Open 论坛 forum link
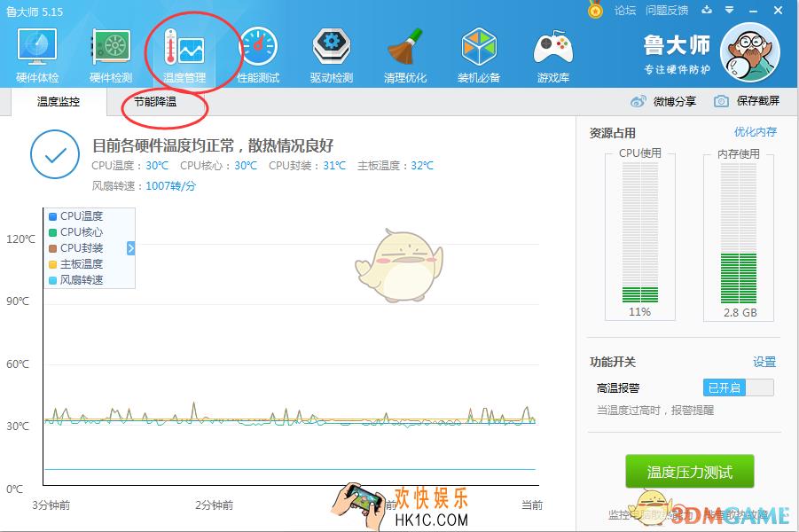The width and height of the screenshot is (799, 532). click(624, 10)
